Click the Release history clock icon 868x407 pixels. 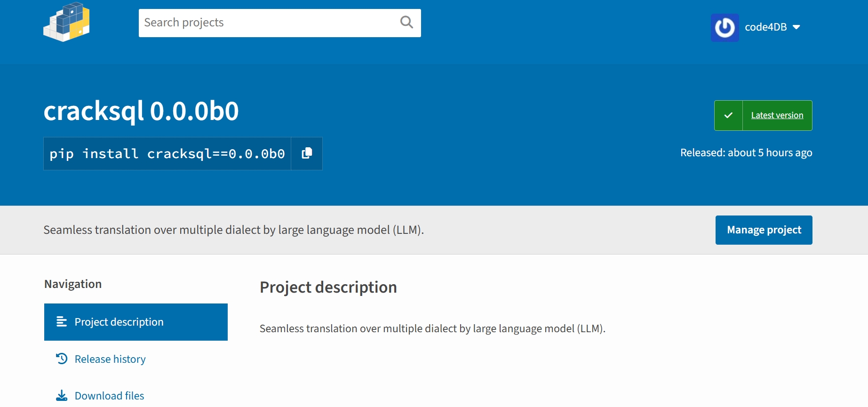pos(62,359)
